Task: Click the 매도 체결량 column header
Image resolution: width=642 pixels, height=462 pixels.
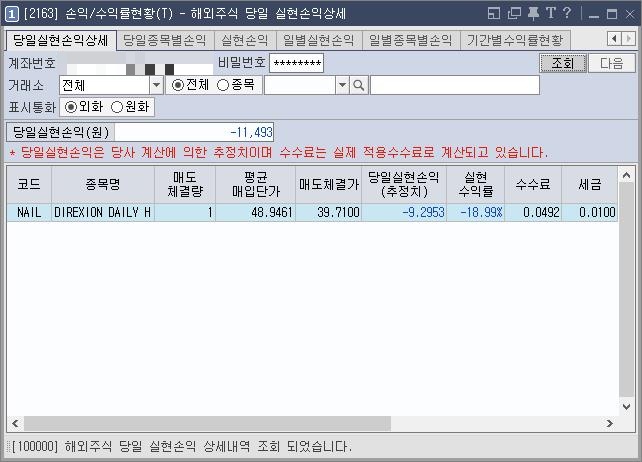Action: [185, 184]
